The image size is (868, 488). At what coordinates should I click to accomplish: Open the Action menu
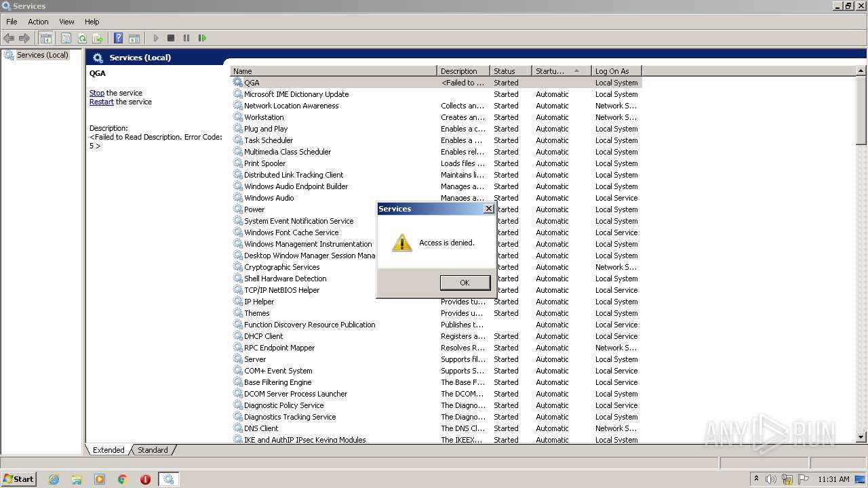[x=38, y=22]
